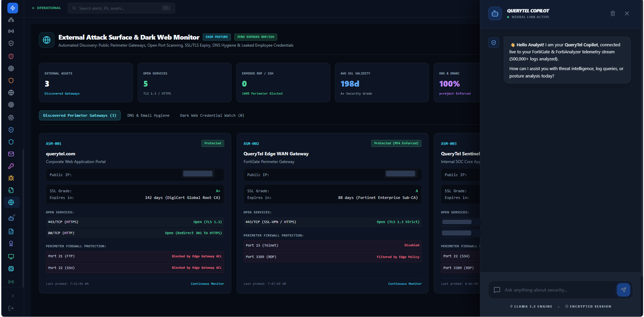644x317 pixels.
Task: Open the award ribbon sidebar icon
Action: click(x=11, y=244)
